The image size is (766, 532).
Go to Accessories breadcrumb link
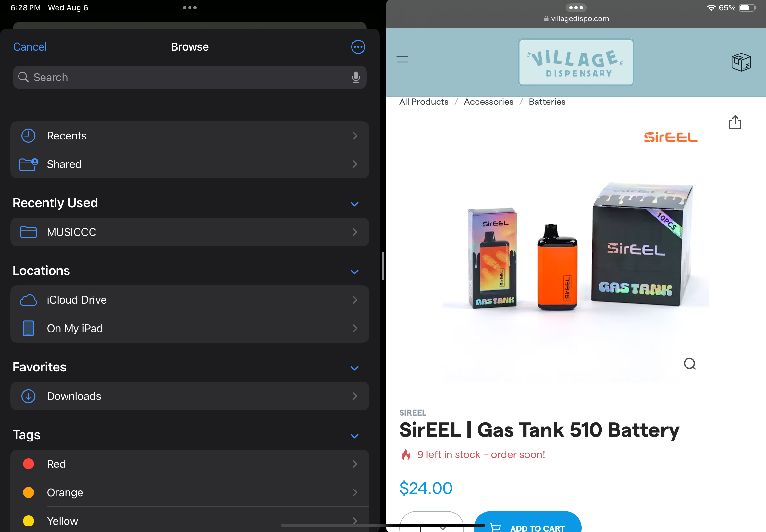tap(488, 102)
